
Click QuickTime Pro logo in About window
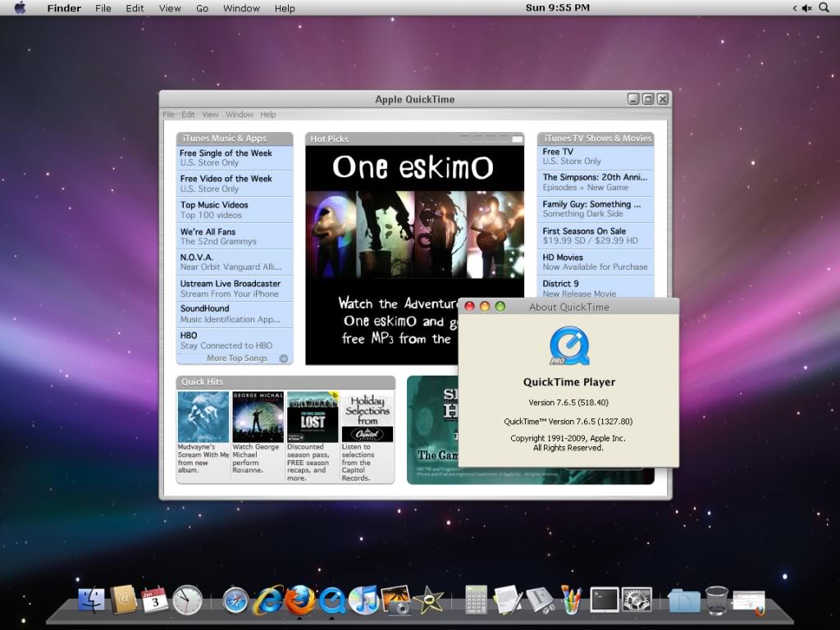pos(569,346)
